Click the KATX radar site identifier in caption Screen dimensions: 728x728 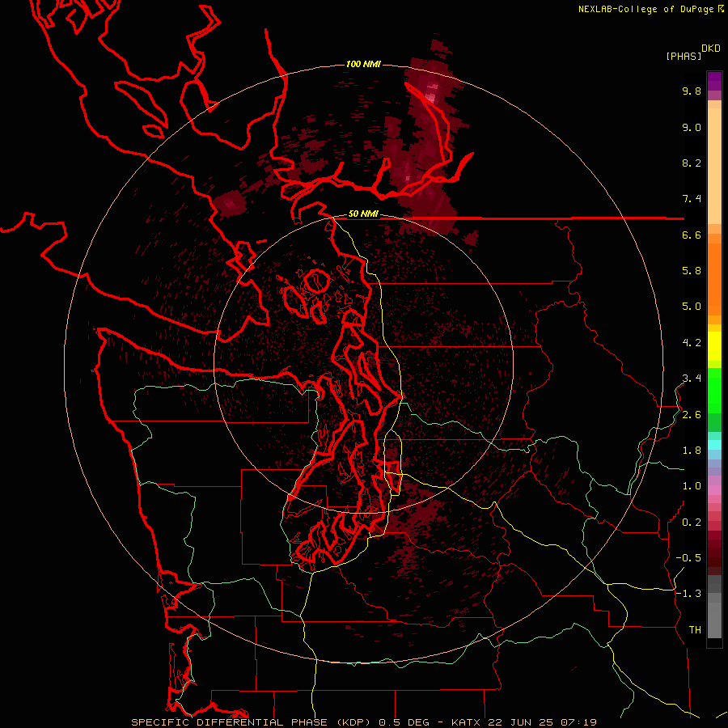tap(467, 722)
